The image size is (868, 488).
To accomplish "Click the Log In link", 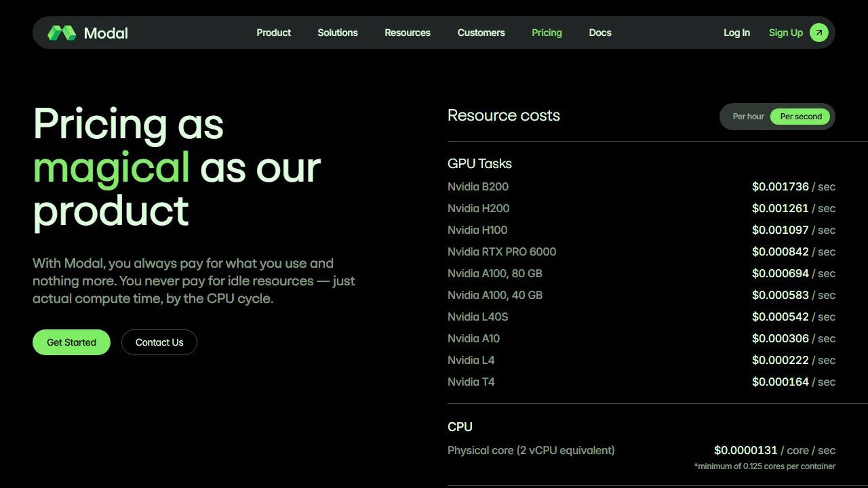I will 736,33.
